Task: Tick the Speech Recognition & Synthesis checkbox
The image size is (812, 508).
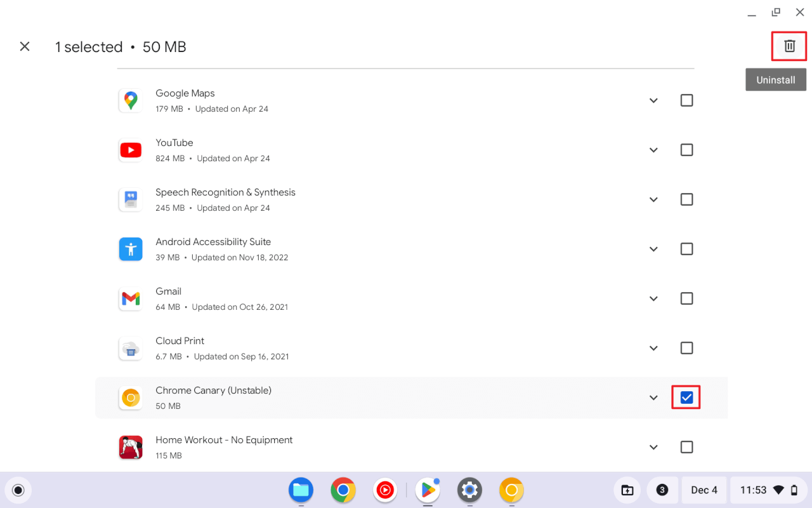Action: [x=686, y=199]
